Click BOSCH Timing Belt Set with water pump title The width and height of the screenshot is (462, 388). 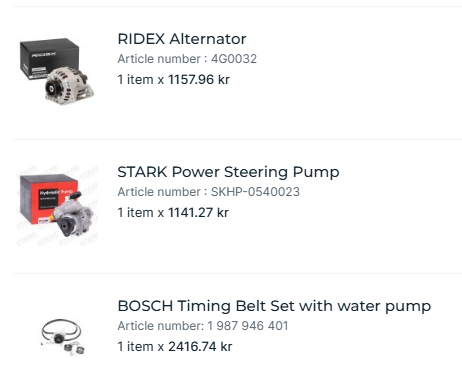pyautogui.click(x=274, y=306)
